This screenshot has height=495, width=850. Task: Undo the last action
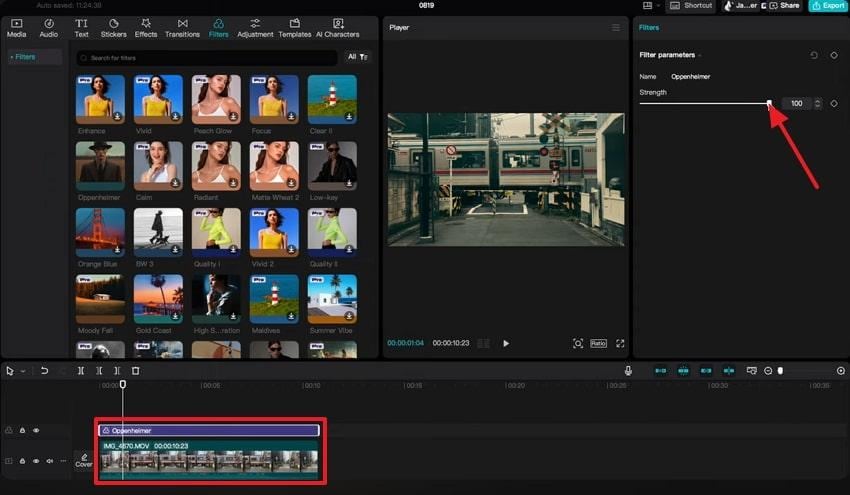44,371
